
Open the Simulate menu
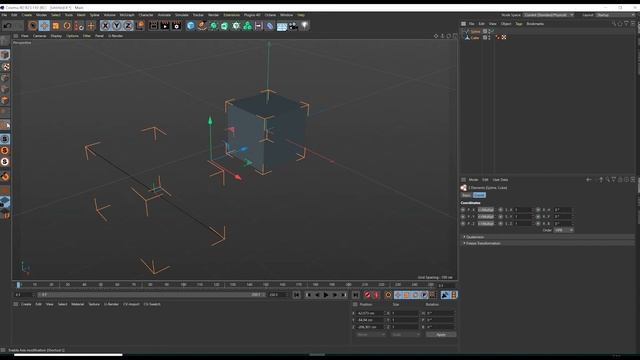(x=182, y=15)
